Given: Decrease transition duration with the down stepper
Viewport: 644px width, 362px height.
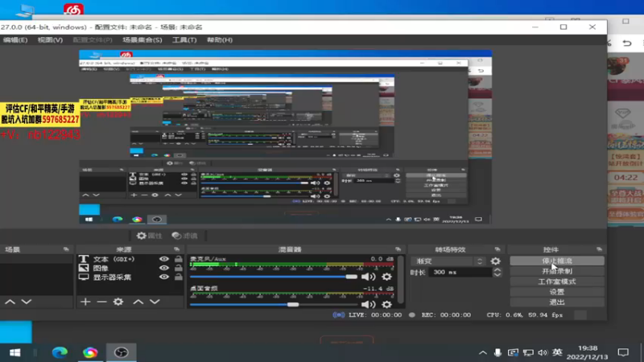Looking at the screenshot, I should pos(497,274).
